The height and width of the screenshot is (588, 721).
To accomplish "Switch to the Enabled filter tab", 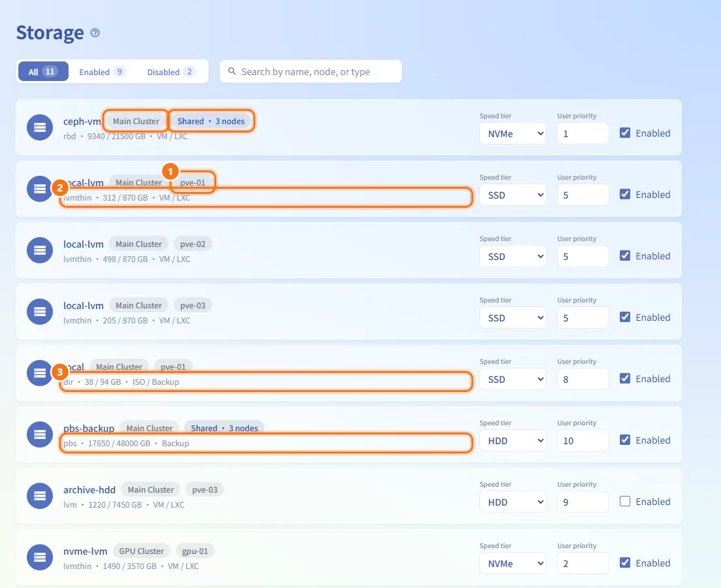I will click(x=102, y=72).
